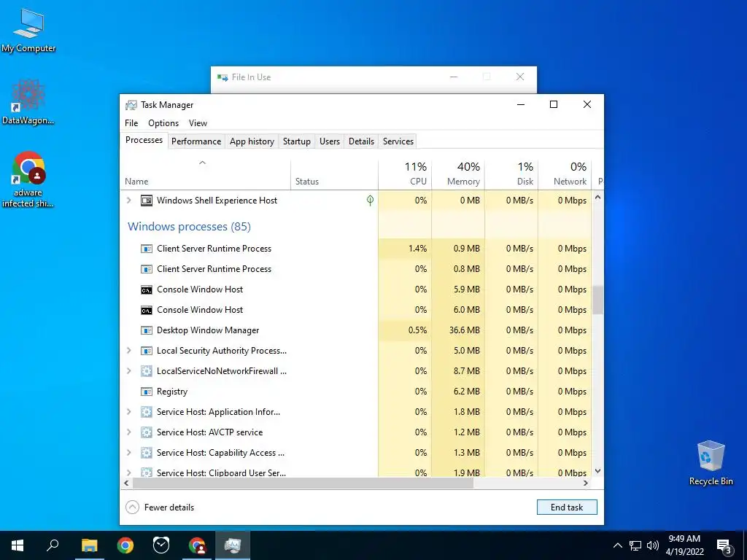Expand Service Host: Application Infor row
Screen dimensions: 747x560
[128, 412]
